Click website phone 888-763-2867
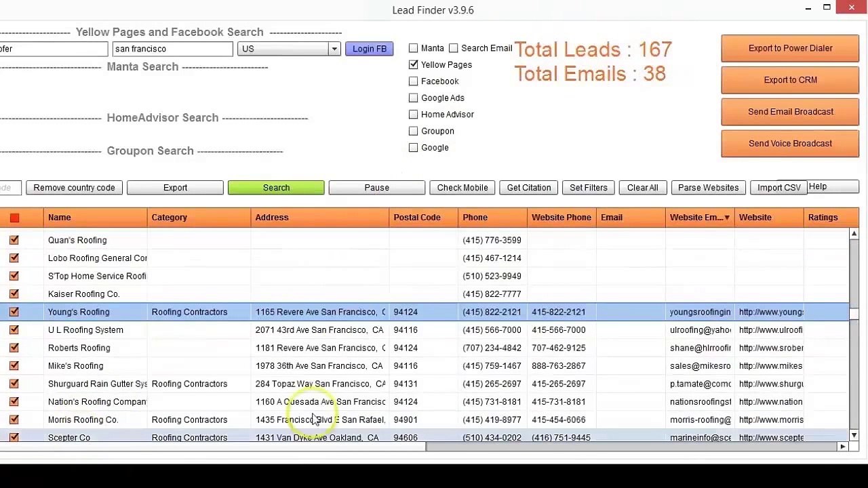The height and width of the screenshot is (488, 868). [559, 366]
